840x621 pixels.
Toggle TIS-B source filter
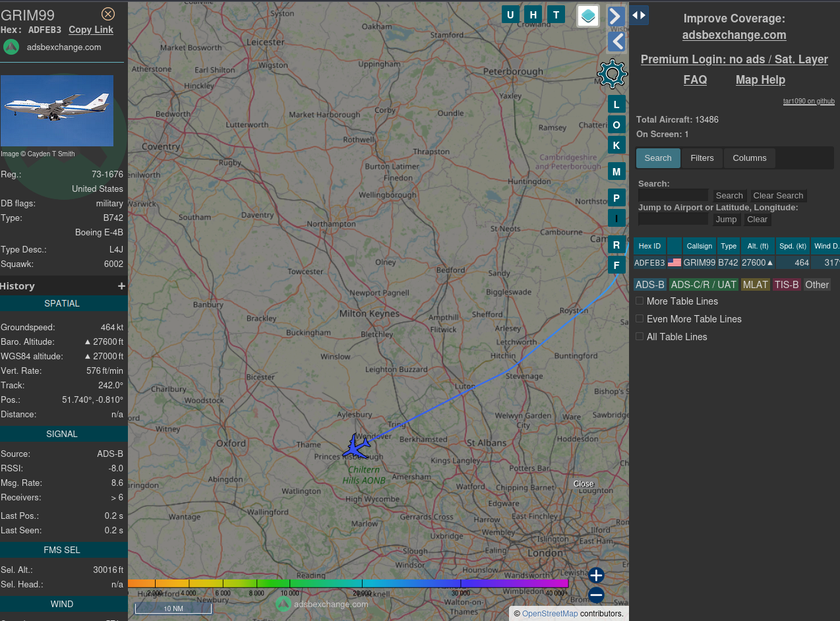point(787,285)
